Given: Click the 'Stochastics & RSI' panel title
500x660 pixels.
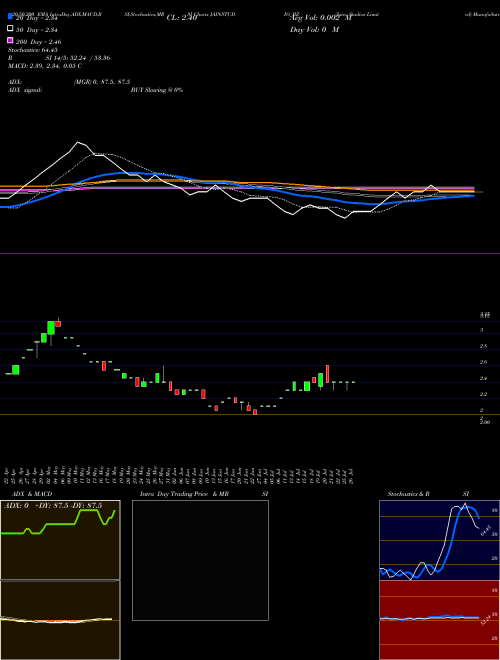Looking at the screenshot, I should pyautogui.click(x=428, y=494).
